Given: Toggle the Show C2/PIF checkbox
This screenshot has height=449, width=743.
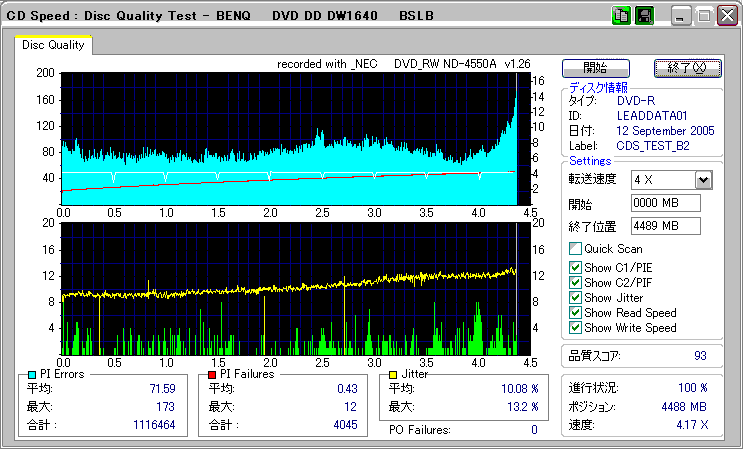Looking at the screenshot, I should tap(575, 282).
